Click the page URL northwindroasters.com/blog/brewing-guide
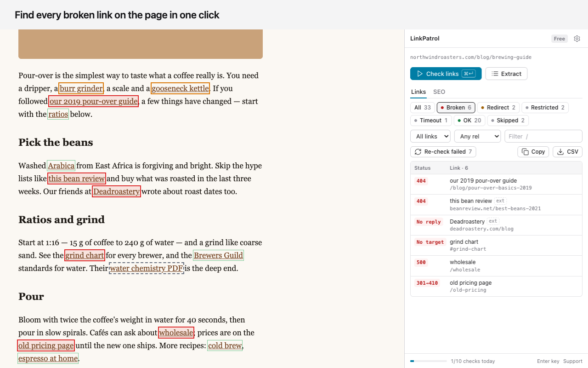Viewport: 588px width, 368px height. 471,57
